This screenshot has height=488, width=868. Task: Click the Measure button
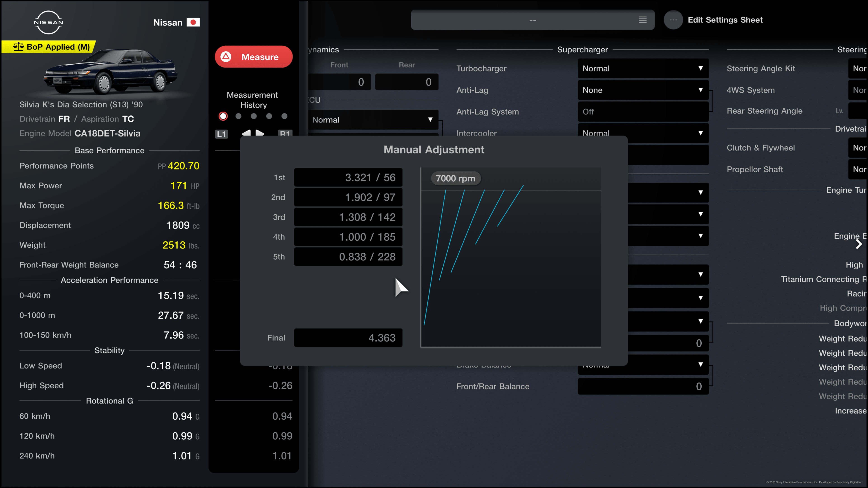click(x=254, y=56)
